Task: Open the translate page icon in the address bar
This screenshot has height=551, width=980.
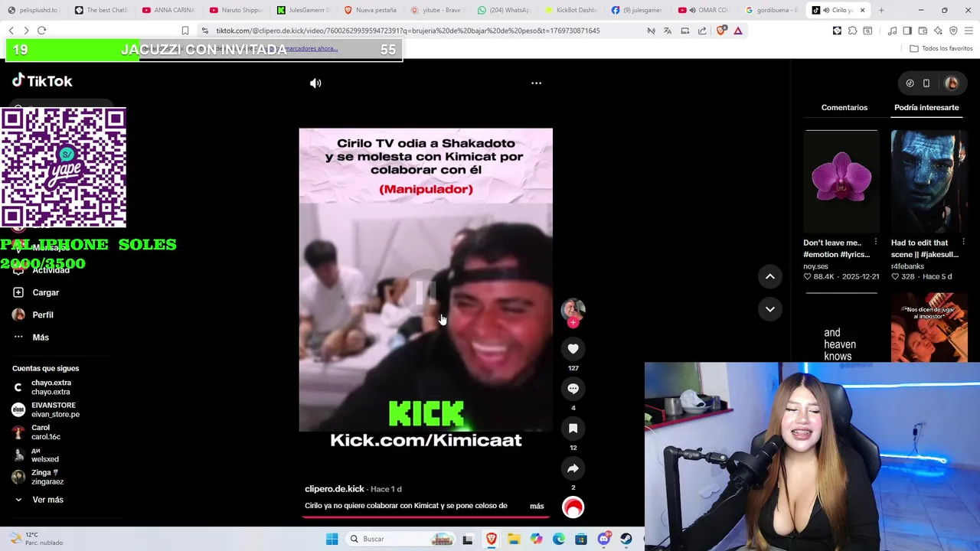Action: (x=668, y=31)
